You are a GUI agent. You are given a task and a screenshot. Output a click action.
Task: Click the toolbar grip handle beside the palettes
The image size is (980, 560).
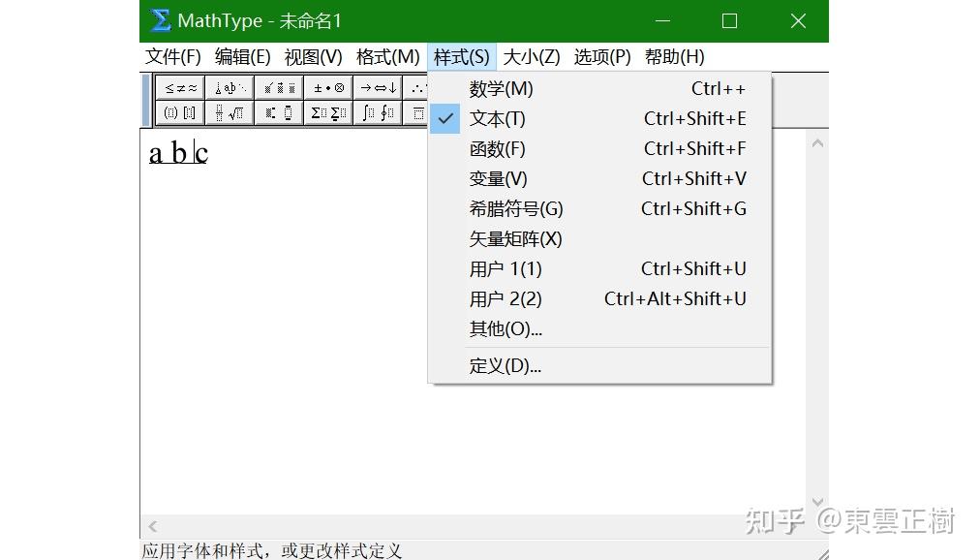pyautogui.click(x=147, y=101)
